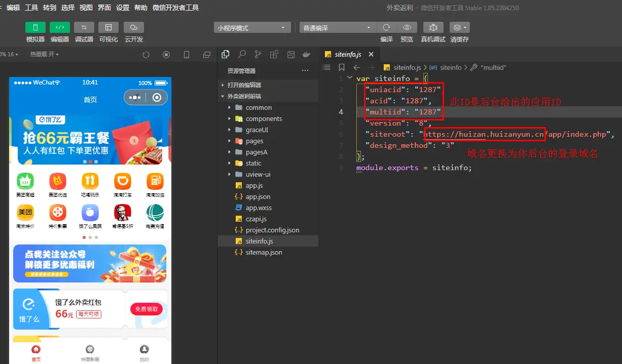
Task: Open the Extensions squares icon
Action: pos(274,54)
